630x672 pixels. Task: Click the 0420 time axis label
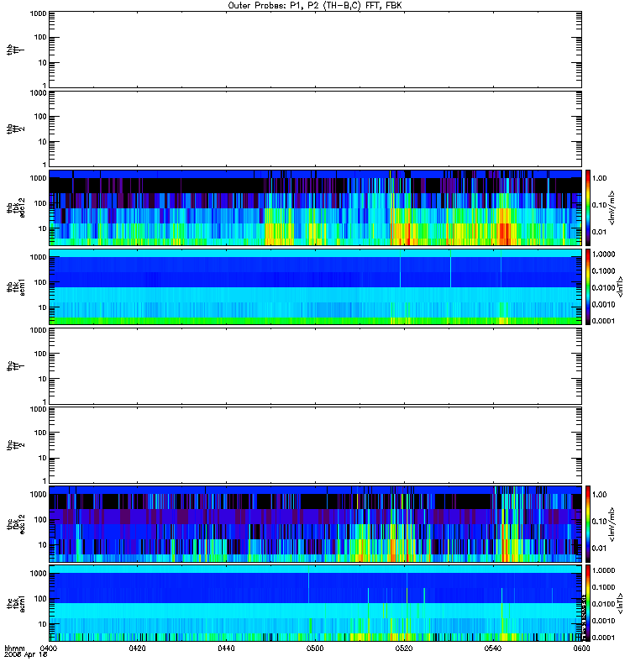click(137, 648)
